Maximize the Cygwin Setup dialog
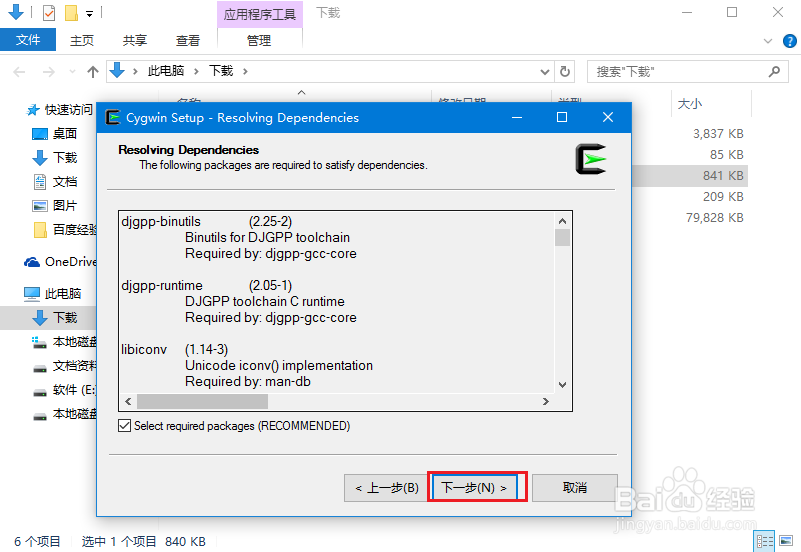The height and width of the screenshot is (552, 801). tap(562, 117)
